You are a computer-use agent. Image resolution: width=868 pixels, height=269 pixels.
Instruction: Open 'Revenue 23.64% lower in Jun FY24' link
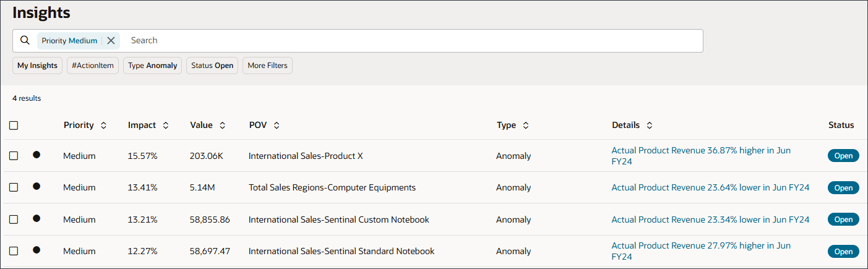click(710, 187)
